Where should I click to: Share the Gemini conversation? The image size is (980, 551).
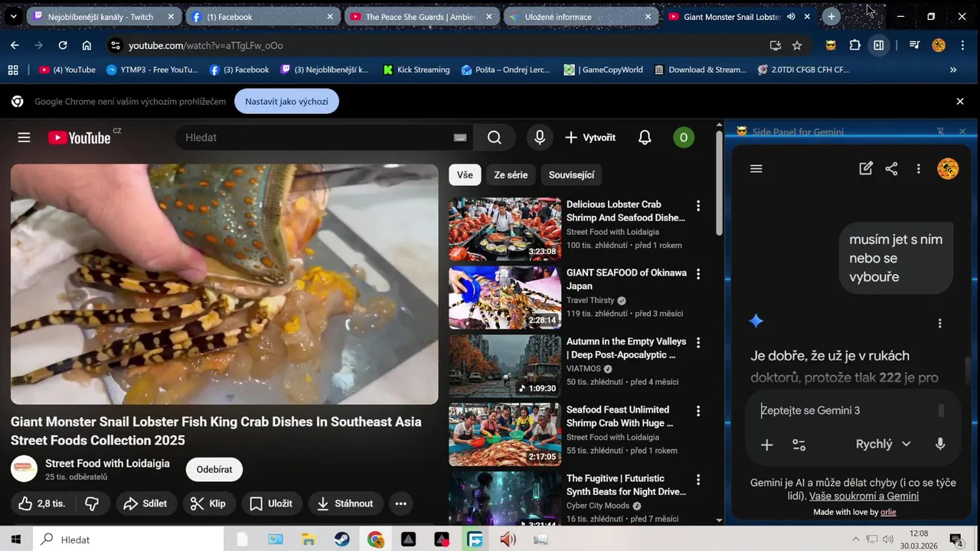[891, 169]
